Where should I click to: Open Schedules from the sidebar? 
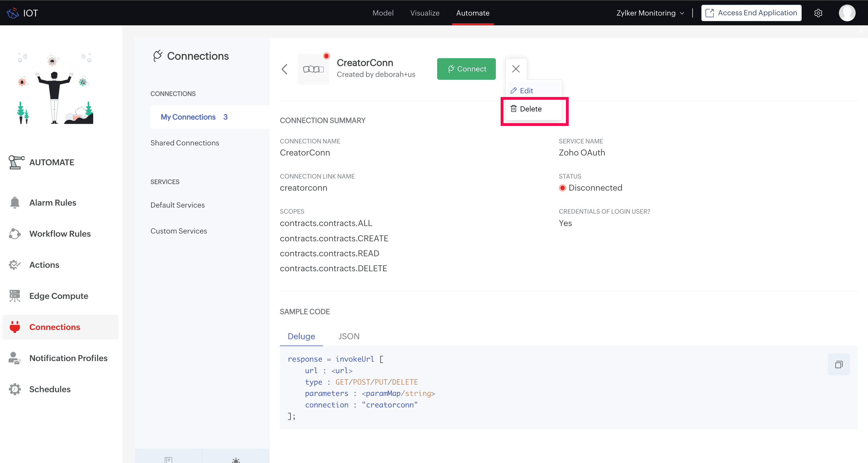(x=50, y=389)
